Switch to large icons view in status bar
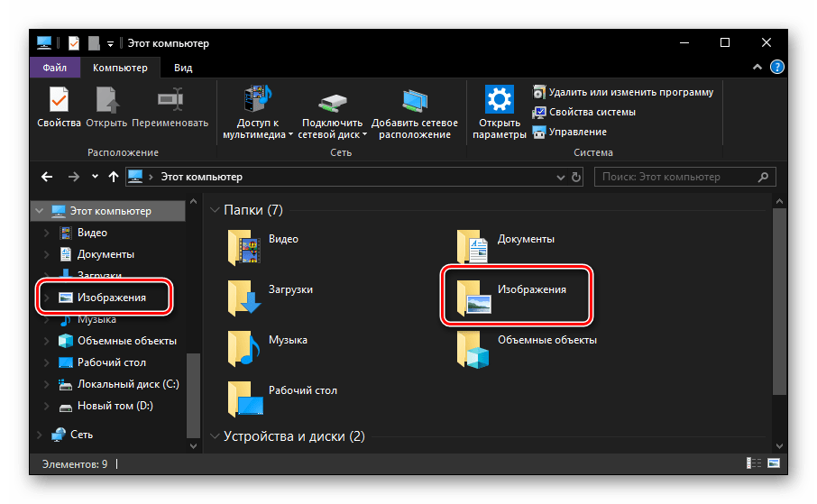Image resolution: width=817 pixels, height=504 pixels. tap(774, 463)
